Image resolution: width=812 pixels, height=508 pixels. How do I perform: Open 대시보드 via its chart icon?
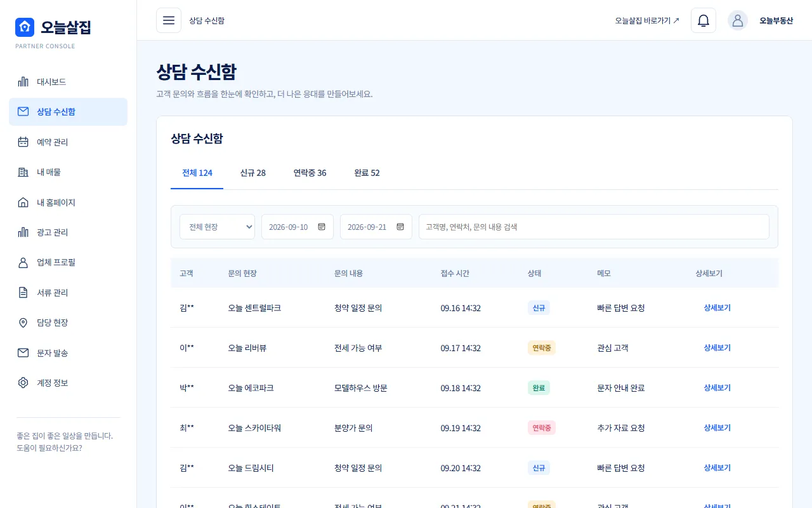coord(23,82)
